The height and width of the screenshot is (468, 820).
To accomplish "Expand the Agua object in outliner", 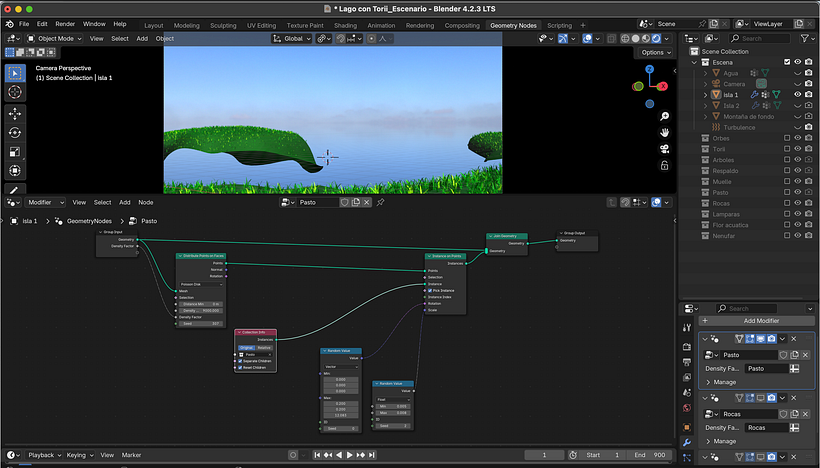I will click(x=705, y=73).
